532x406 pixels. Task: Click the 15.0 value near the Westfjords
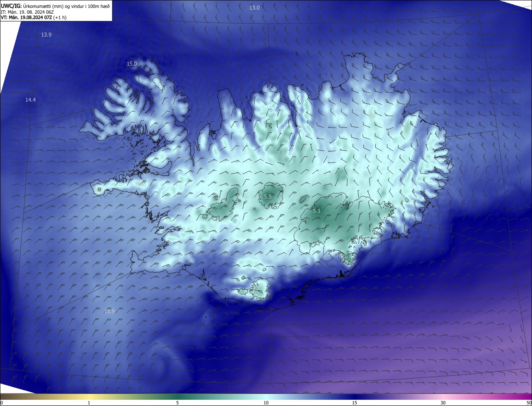(x=132, y=64)
